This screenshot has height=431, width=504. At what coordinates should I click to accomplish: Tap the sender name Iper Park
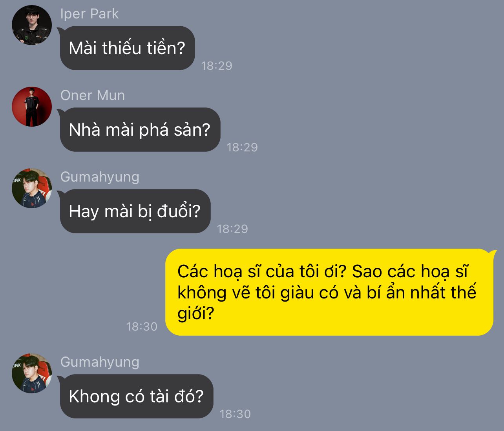(x=89, y=14)
